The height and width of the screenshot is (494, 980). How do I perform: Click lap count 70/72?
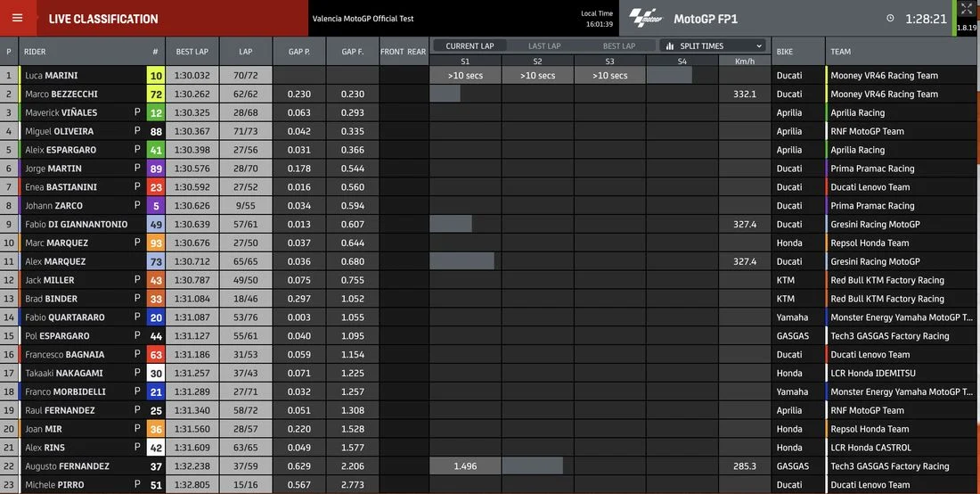tap(246, 76)
